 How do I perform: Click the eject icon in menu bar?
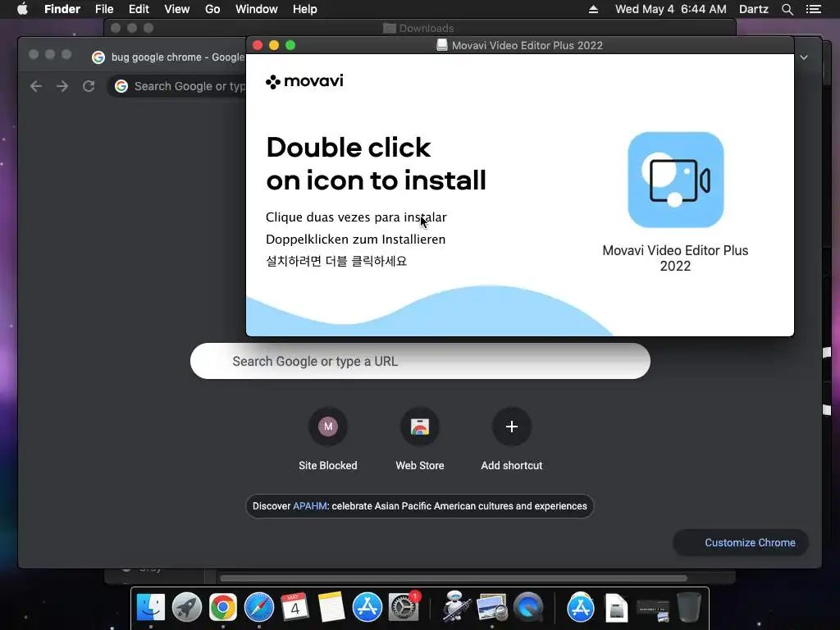(593, 9)
